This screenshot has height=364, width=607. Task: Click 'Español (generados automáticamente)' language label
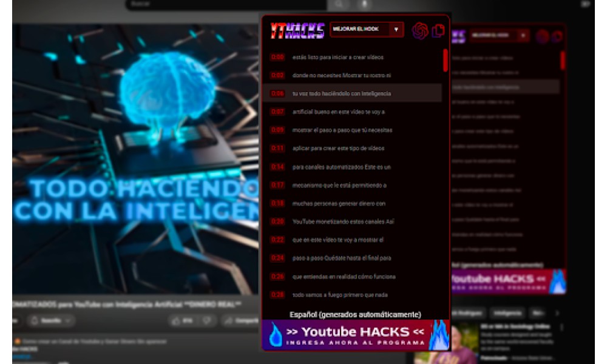pos(355,314)
